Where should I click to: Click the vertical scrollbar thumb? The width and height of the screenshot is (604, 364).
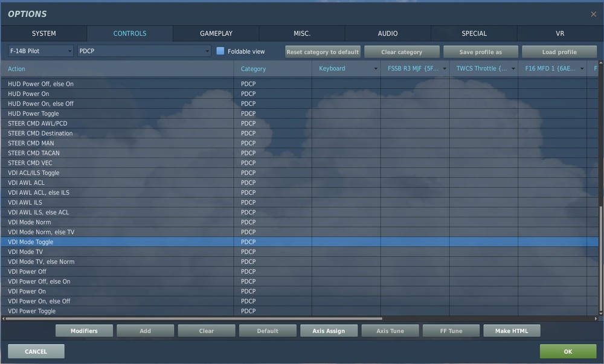pos(600,260)
